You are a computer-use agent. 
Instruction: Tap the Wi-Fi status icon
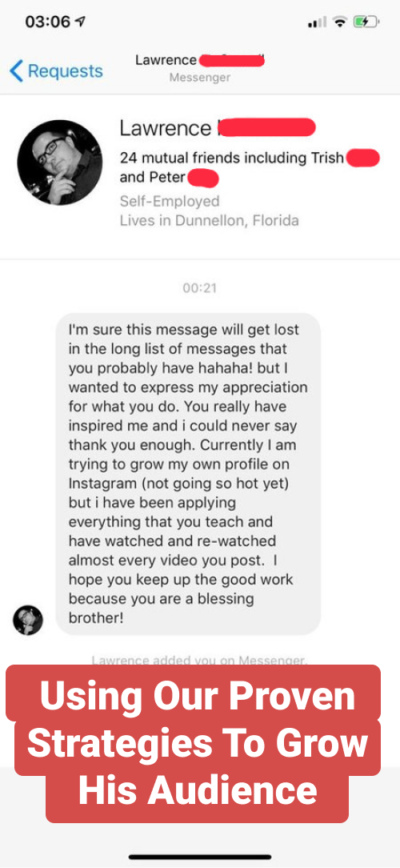340,22
